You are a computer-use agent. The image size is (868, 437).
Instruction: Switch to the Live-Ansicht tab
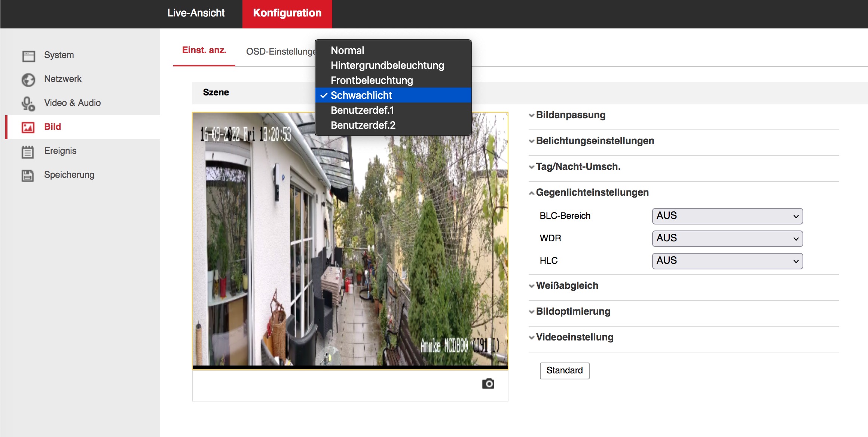(196, 13)
